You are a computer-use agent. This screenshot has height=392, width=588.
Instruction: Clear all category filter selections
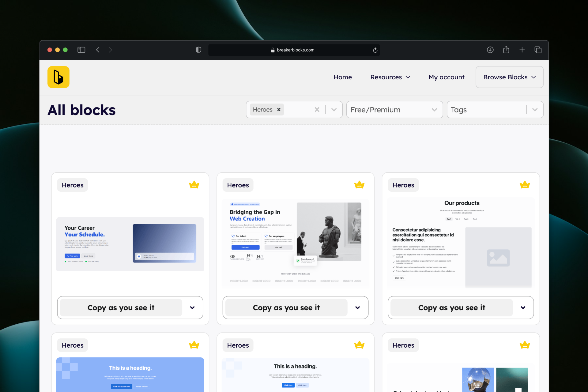click(317, 110)
